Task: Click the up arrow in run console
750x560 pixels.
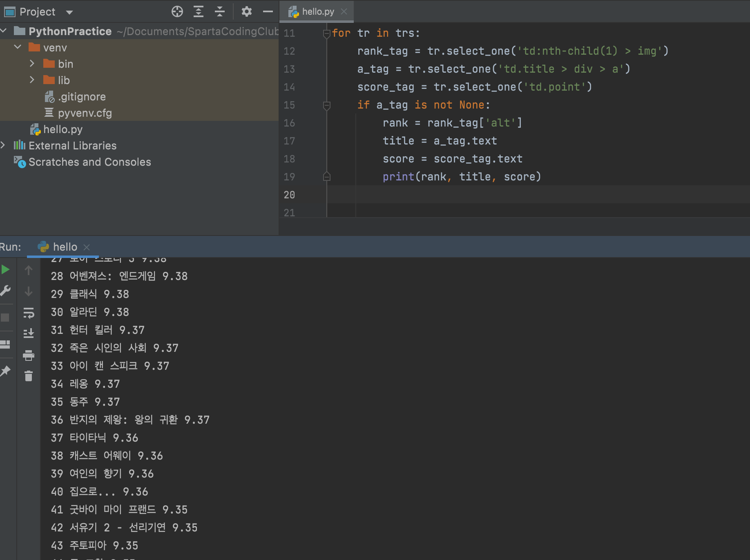Action: [29, 270]
